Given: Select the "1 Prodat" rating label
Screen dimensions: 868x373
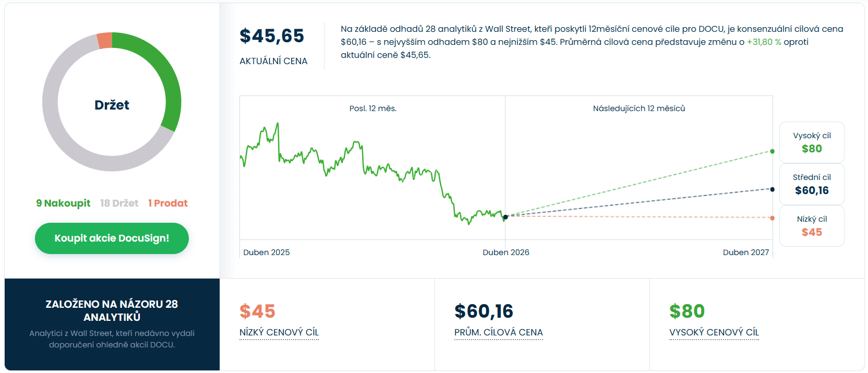Looking at the screenshot, I should tap(167, 203).
